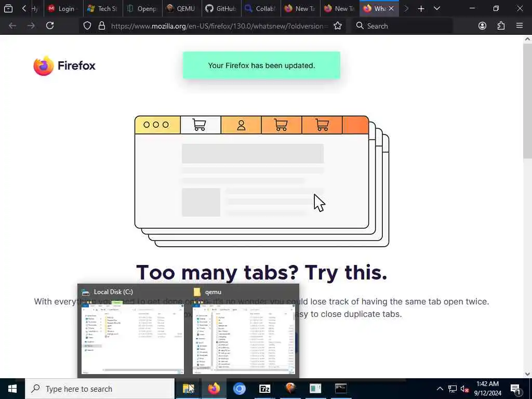This screenshot has height=399, width=532.
Task: Select the Local Disk (C:) window preview
Action: [x=133, y=331]
